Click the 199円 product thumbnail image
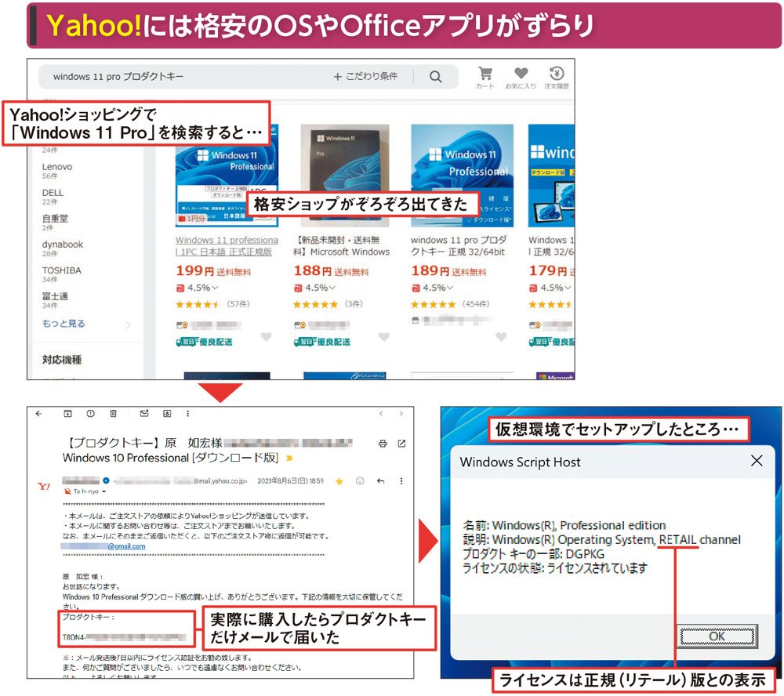The height and width of the screenshot is (696, 784). point(227,175)
